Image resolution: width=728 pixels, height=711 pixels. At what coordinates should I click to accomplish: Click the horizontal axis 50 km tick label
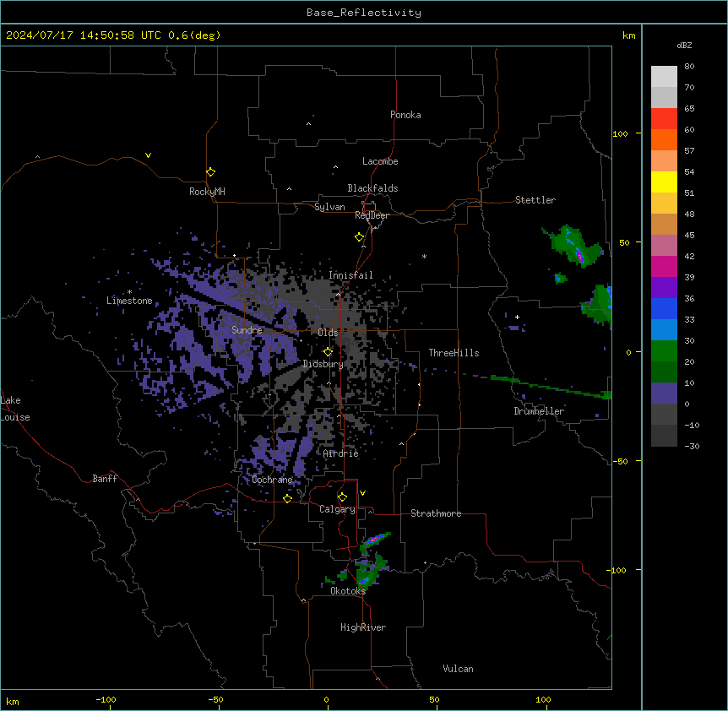coord(434,699)
